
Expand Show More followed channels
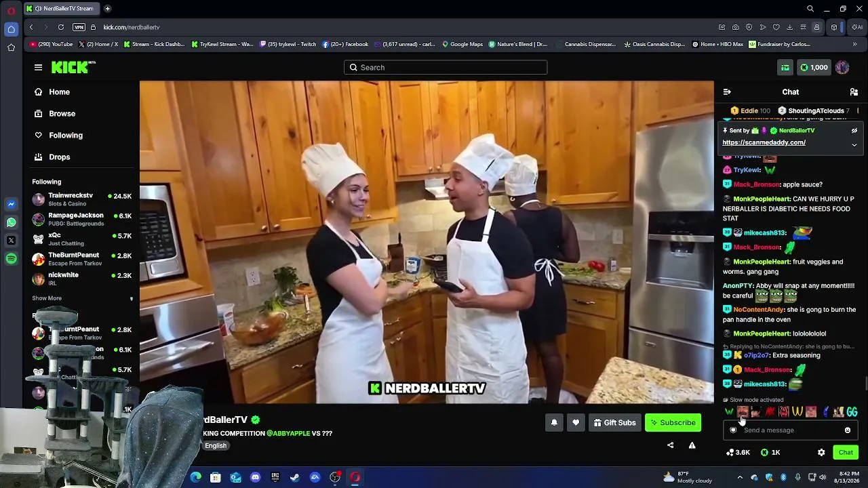pos(47,298)
